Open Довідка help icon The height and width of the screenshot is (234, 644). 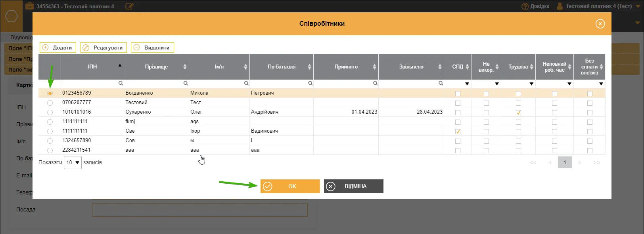tap(525, 6)
